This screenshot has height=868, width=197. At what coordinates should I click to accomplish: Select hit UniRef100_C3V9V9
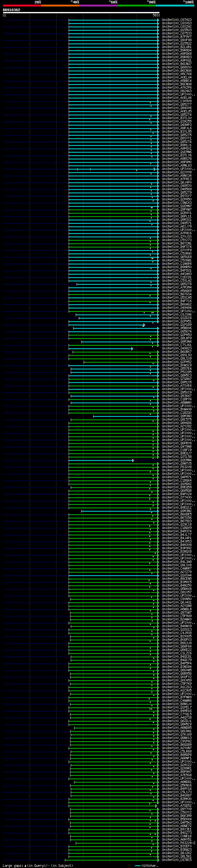click(176, 101)
